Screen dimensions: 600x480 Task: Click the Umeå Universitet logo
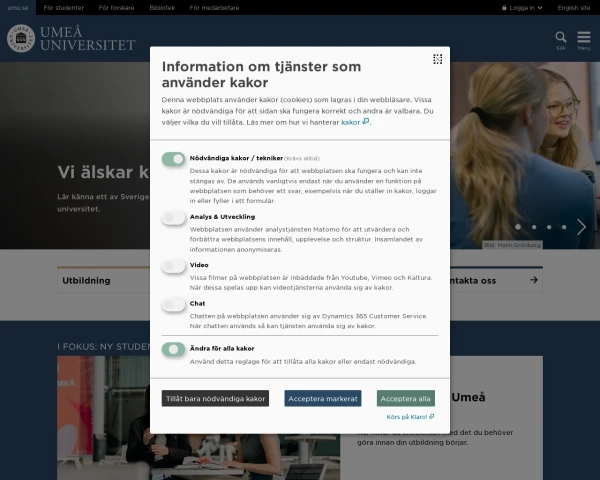pyautogui.click(x=71, y=39)
